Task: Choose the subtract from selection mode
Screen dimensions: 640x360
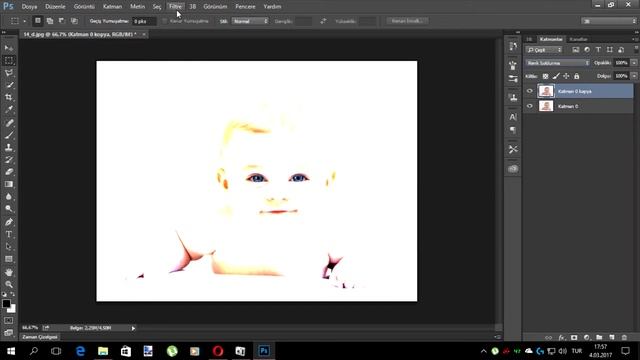Action: coord(62,21)
